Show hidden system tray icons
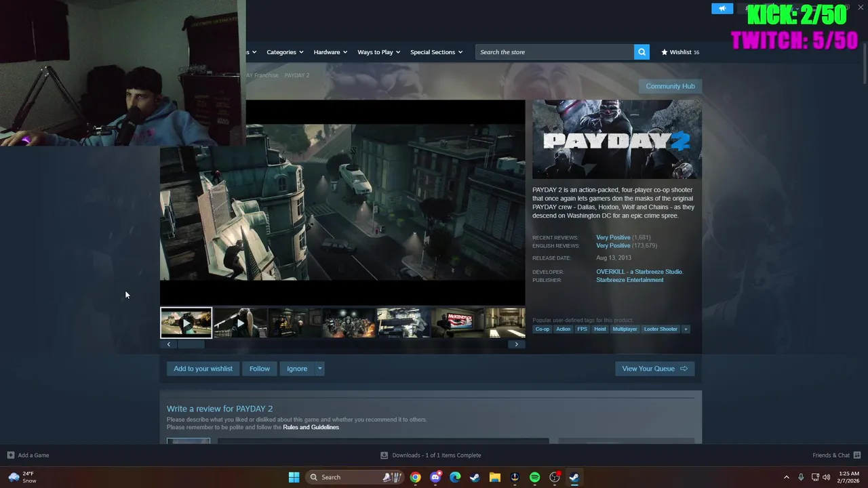 pyautogui.click(x=787, y=477)
